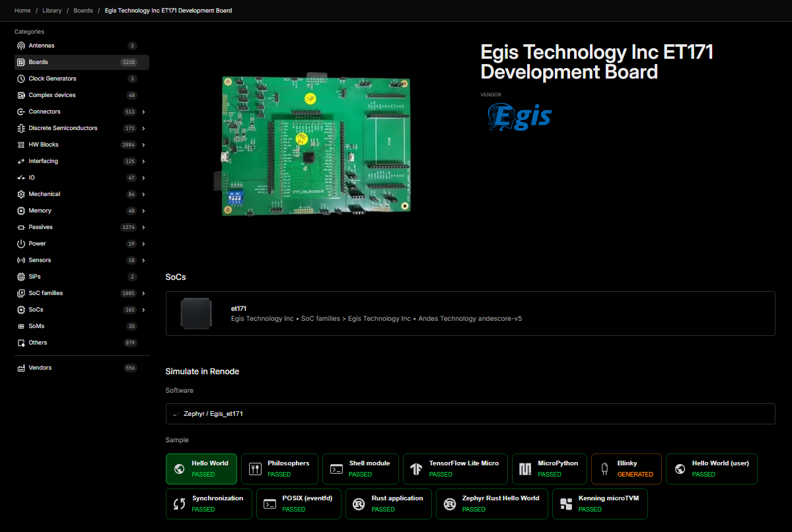Open the Complex devices category label
The width and height of the screenshot is (792, 532).
click(52, 96)
